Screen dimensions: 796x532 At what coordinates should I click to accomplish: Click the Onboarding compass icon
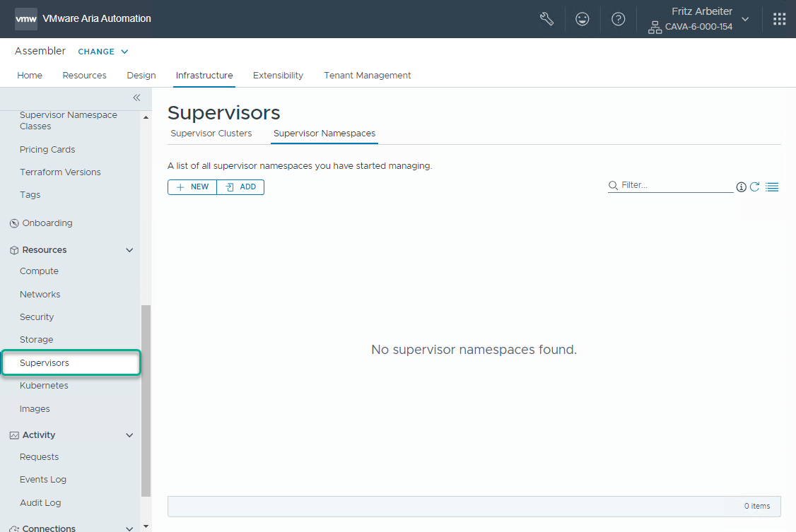click(x=14, y=223)
